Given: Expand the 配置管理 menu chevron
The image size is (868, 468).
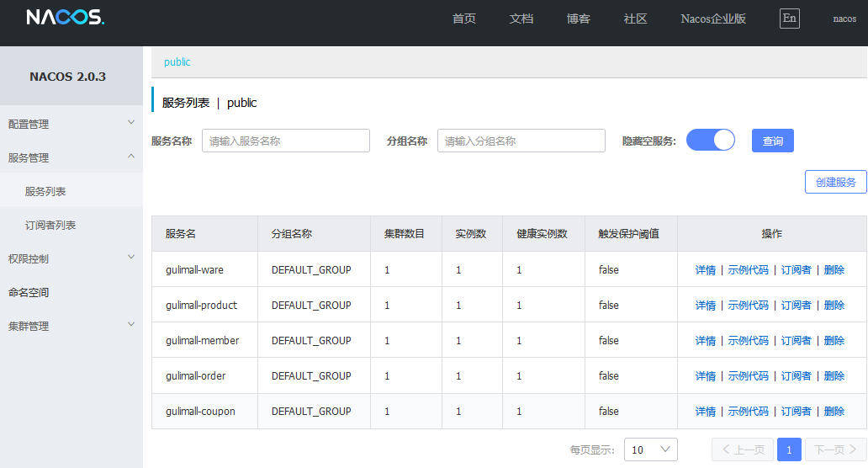Looking at the screenshot, I should click(x=131, y=122).
